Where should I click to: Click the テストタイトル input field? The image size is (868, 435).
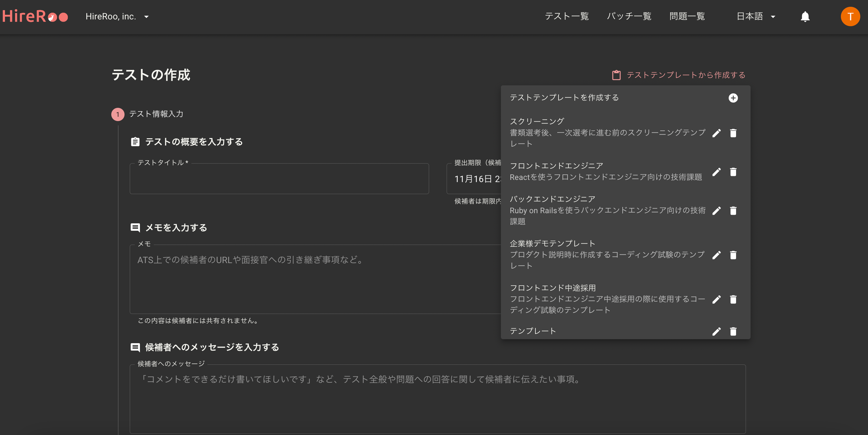coord(279,179)
